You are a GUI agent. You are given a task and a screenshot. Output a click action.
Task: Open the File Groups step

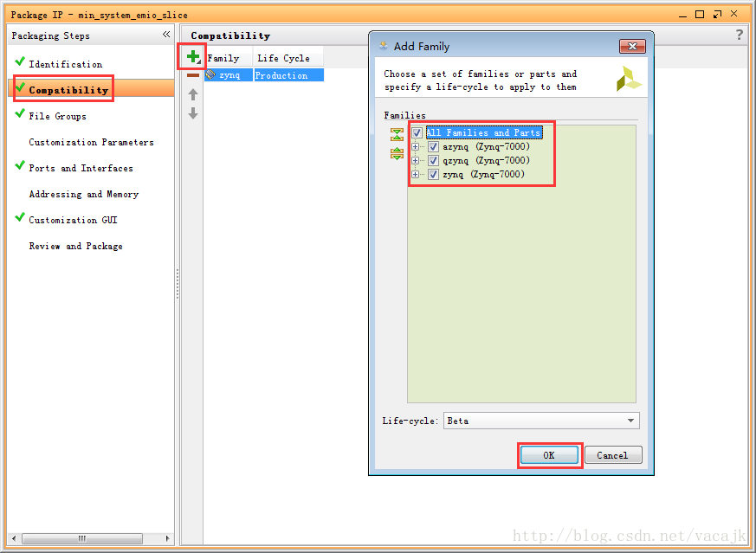(x=57, y=116)
